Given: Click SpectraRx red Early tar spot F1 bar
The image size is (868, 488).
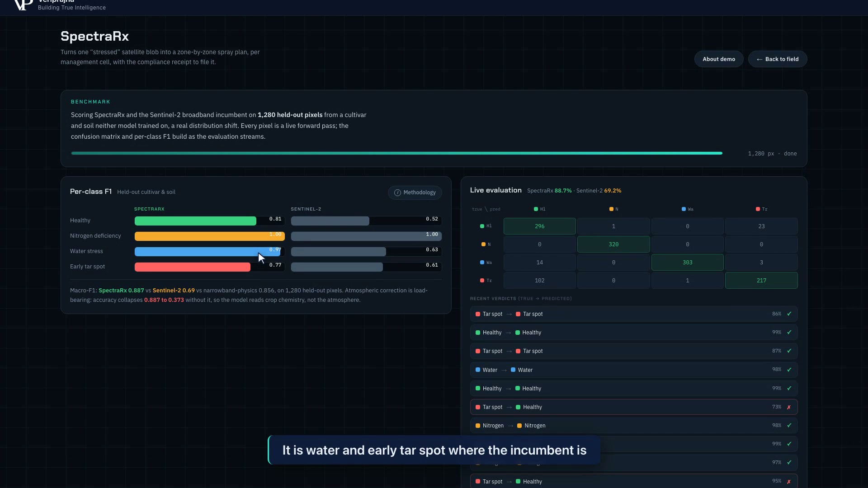Looking at the screenshot, I should click(x=193, y=267).
